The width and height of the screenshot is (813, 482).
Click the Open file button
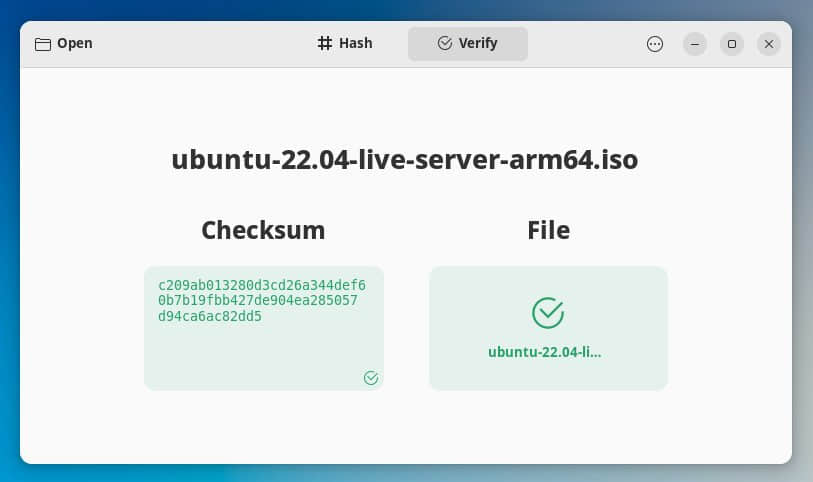point(63,44)
